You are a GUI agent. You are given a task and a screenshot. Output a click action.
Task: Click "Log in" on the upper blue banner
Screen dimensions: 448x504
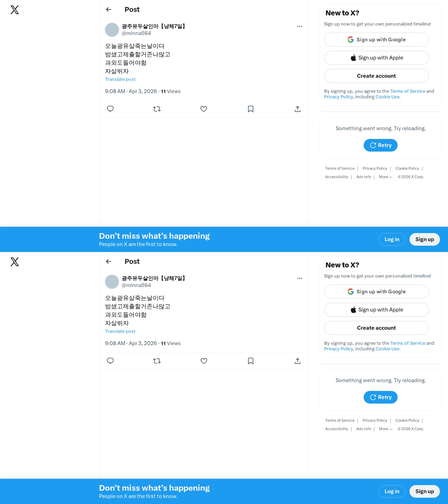392,239
